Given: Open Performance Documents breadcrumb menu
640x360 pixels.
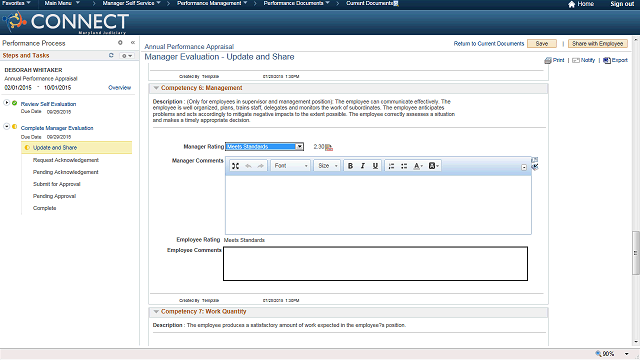Looking at the screenshot, I should pos(296,3).
